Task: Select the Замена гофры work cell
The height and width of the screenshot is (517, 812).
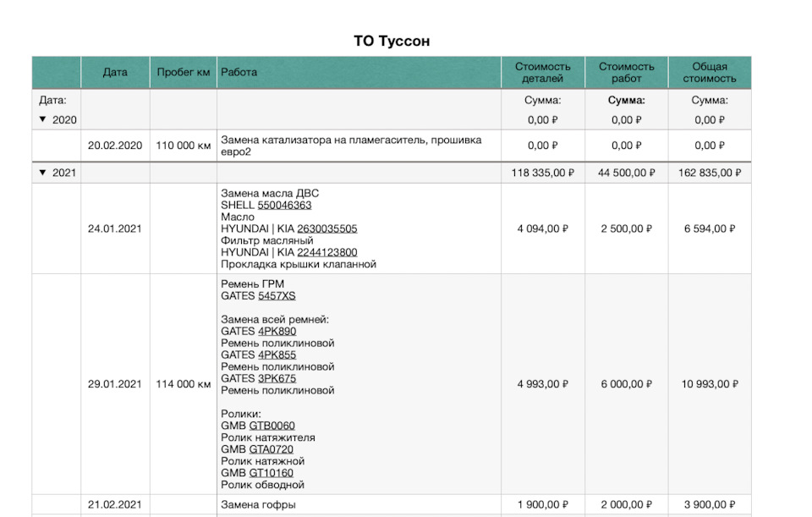Action: point(359,504)
